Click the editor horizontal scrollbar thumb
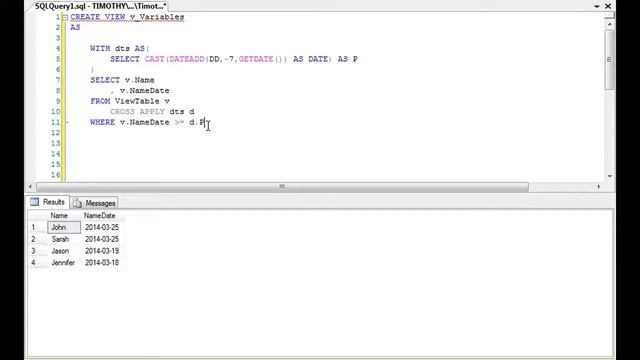Image resolution: width=640 pixels, height=360 pixels. (x=282, y=187)
